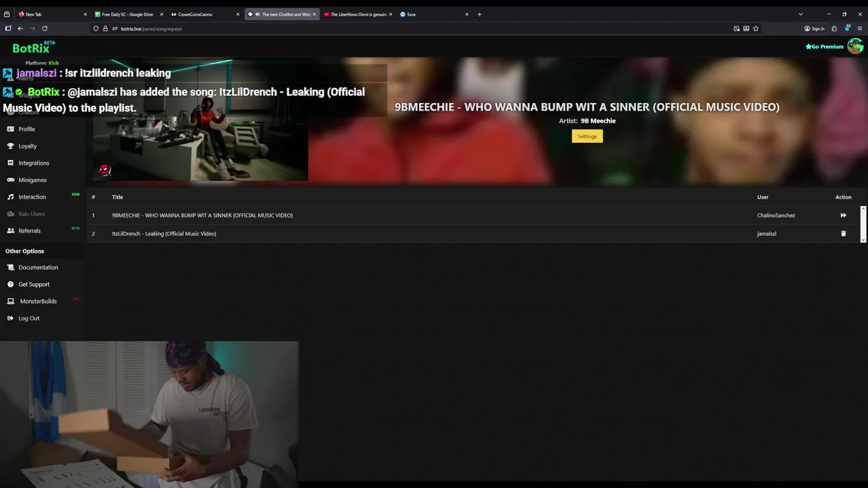Open the MonsterBuilds link

pos(38,301)
